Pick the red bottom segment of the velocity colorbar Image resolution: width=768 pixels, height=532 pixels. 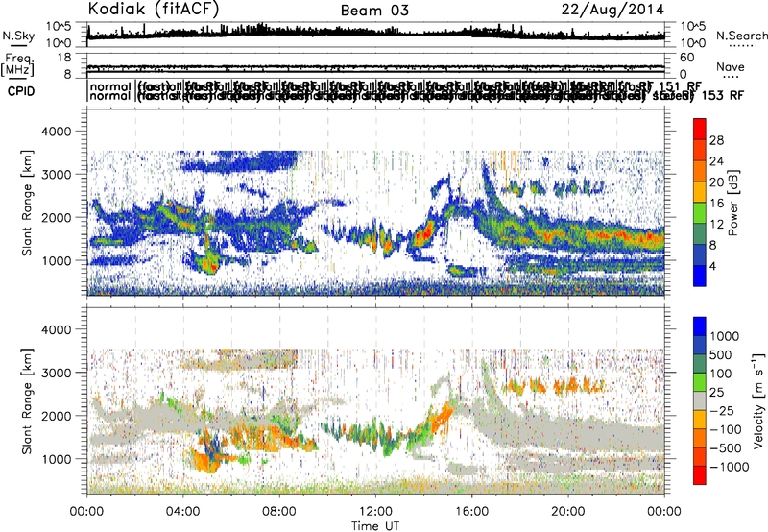click(700, 475)
